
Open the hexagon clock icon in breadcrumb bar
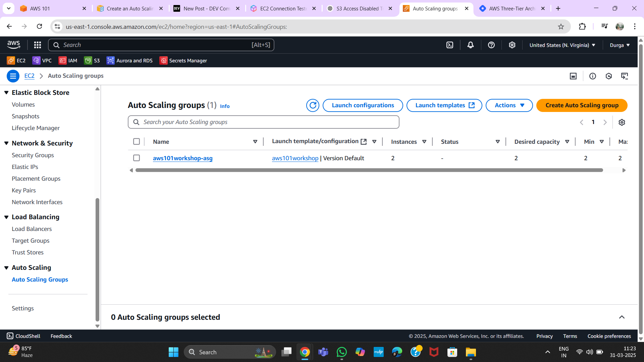609,76
